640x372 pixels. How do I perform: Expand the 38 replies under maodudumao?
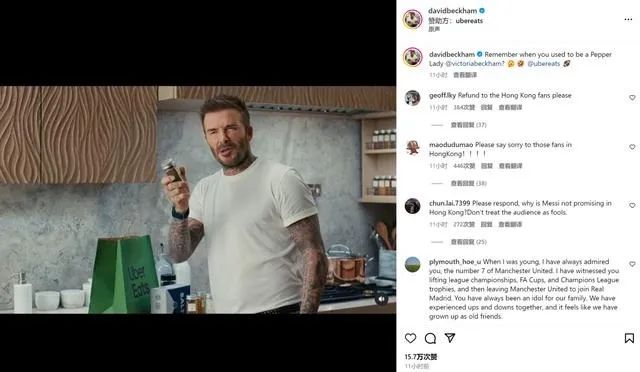tap(468, 183)
